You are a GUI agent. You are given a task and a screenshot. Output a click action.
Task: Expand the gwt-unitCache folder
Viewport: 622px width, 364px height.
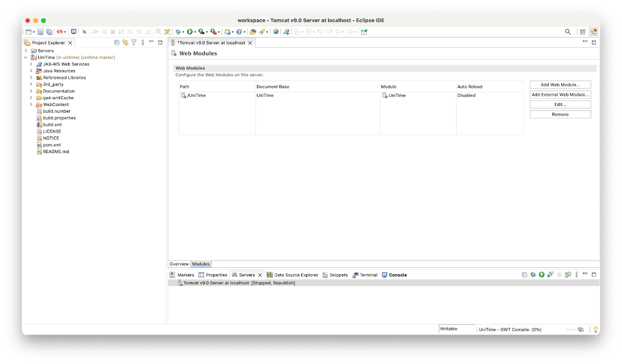pos(31,98)
